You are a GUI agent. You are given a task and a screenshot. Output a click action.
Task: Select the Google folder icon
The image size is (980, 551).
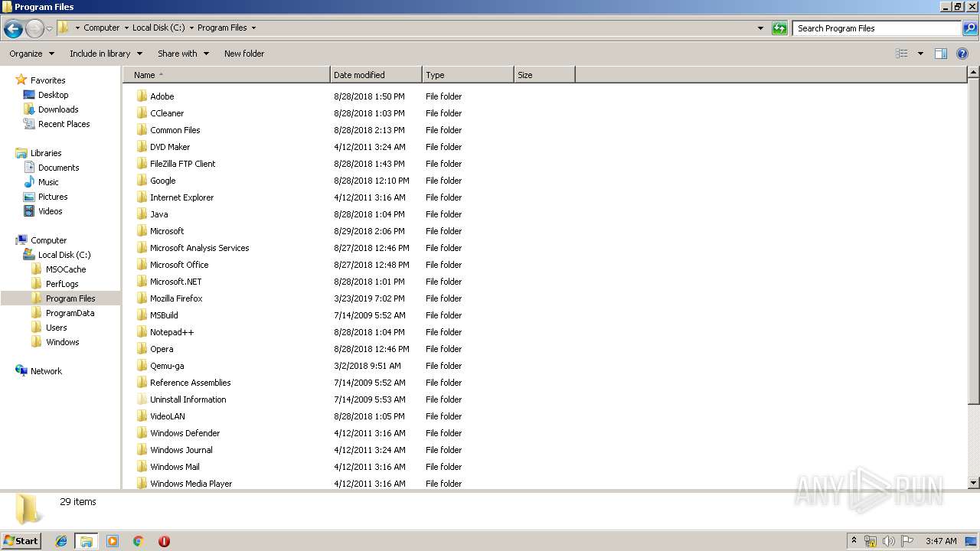[142, 181]
